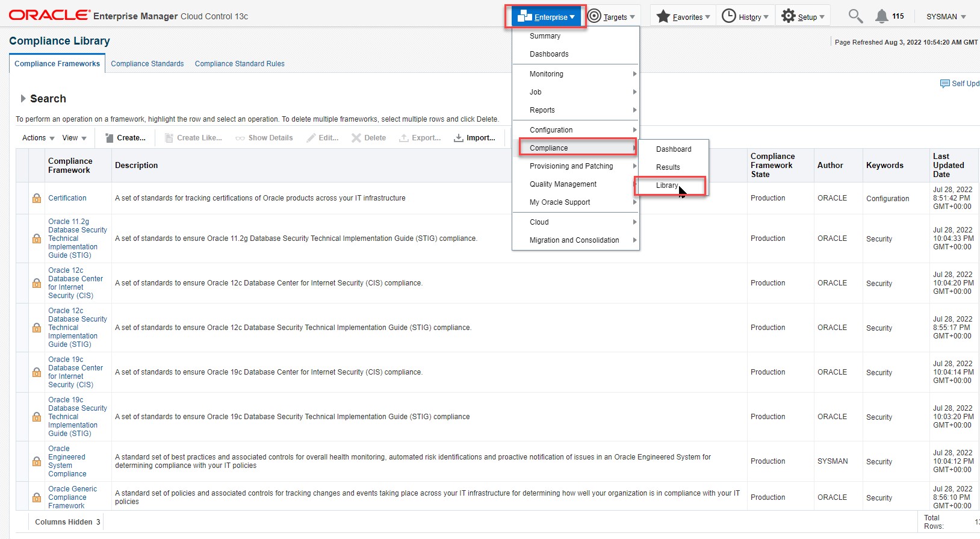Viewport: 980px width, 539px height.
Task: Click the Setup gear icon
Action: click(788, 16)
